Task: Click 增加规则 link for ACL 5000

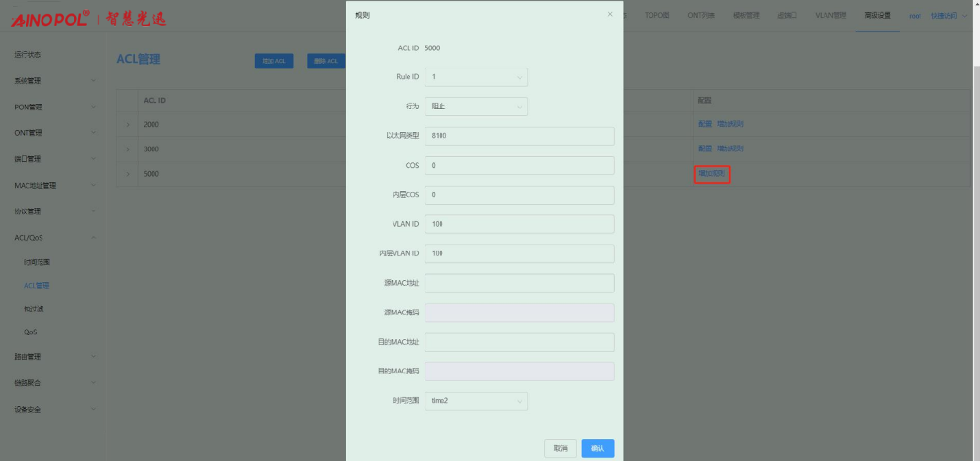Action: [x=711, y=174]
